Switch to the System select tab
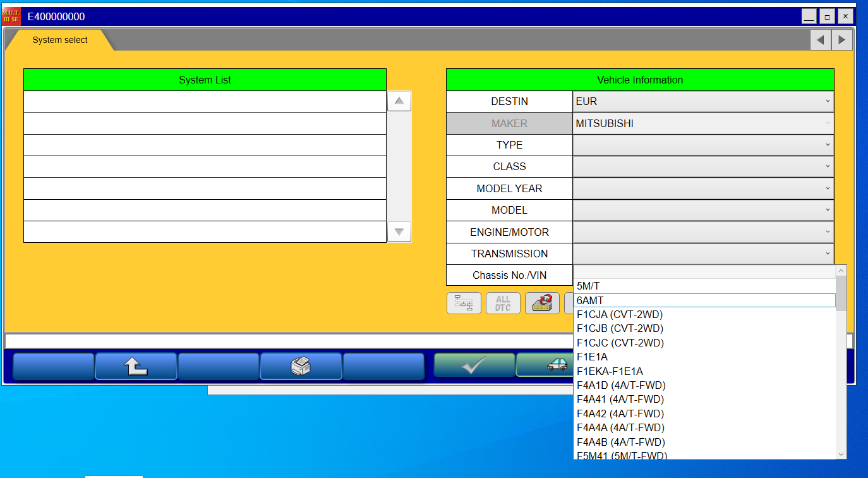 point(60,39)
